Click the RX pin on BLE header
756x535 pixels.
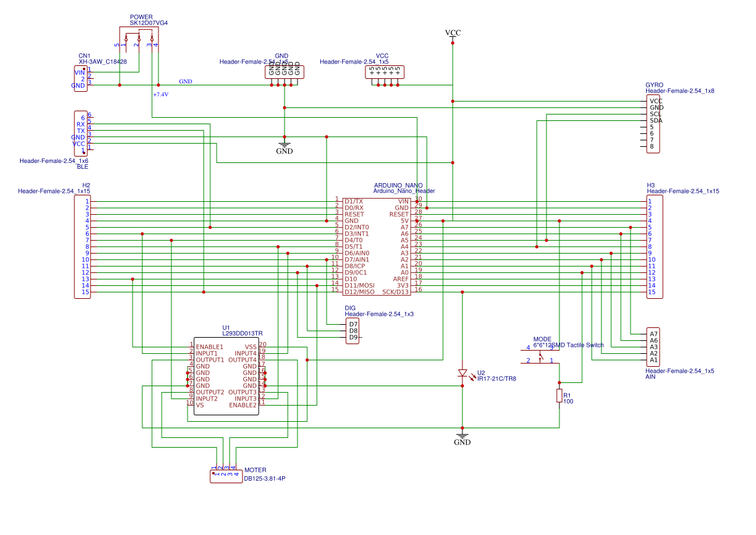point(81,124)
